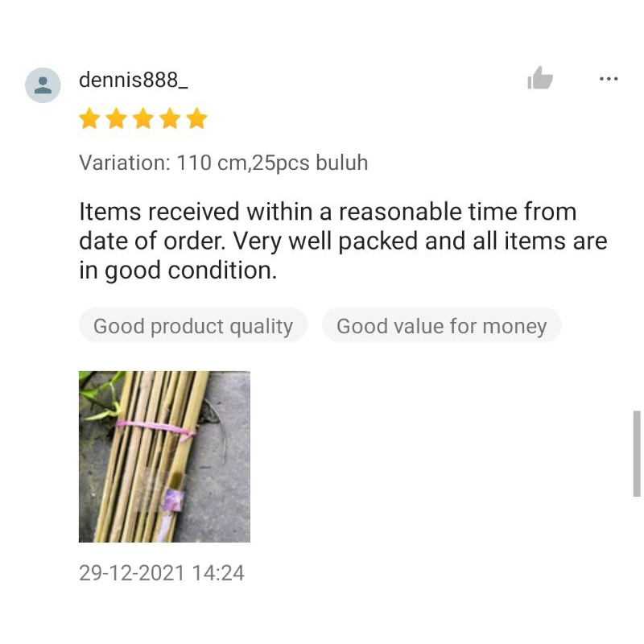
Task: Select the Good product quality tag
Action: pyautogui.click(x=193, y=325)
